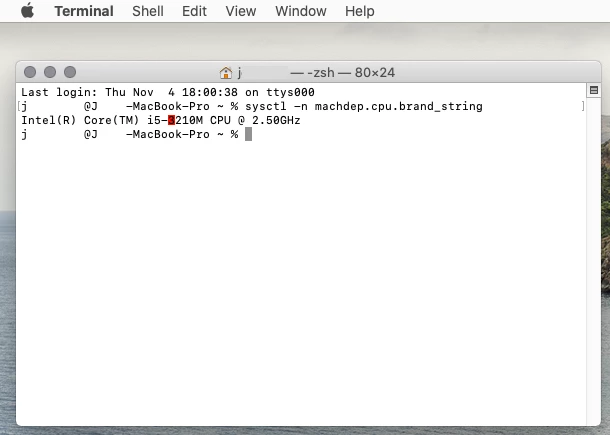610x435 pixels.
Task: Click the terminal's vertical scrollbar track
Action: coord(594,261)
